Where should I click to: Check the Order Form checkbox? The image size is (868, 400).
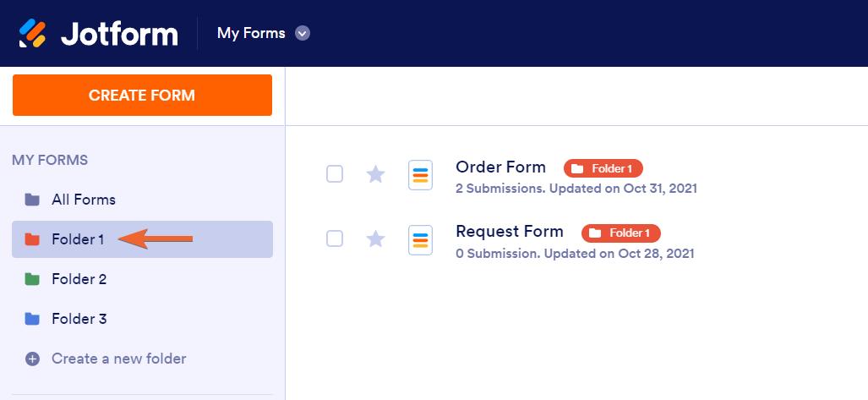click(335, 174)
